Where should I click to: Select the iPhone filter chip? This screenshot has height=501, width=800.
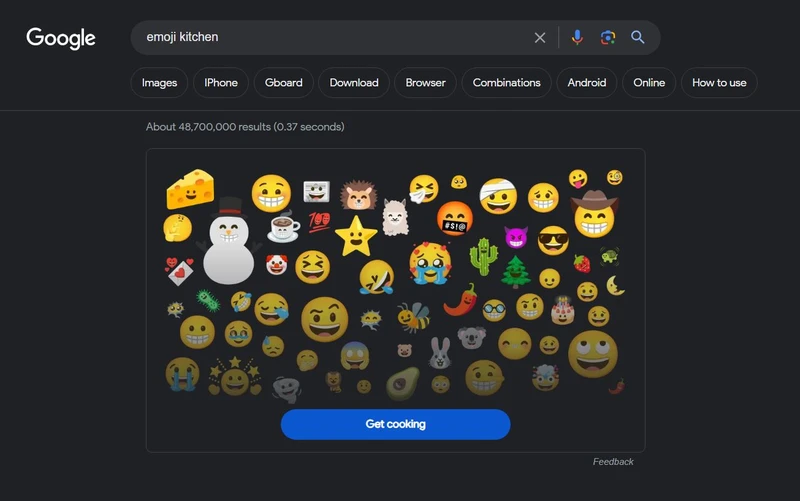click(221, 83)
